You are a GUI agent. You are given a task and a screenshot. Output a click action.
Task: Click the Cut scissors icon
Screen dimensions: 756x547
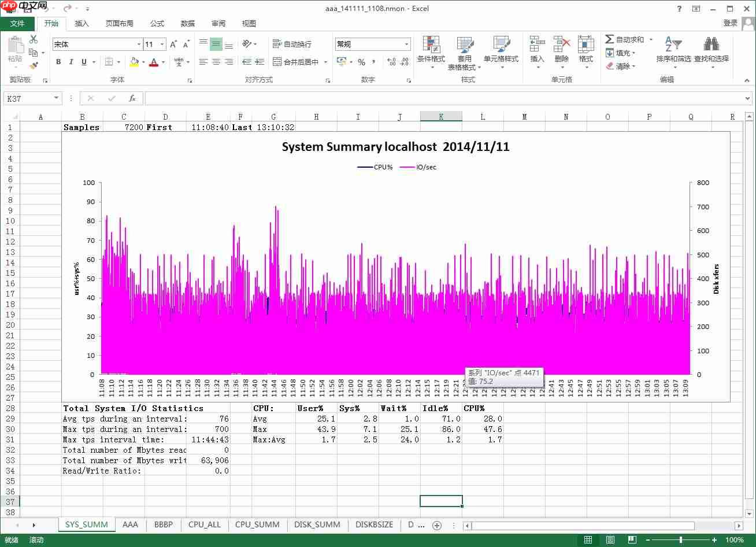pos(34,39)
